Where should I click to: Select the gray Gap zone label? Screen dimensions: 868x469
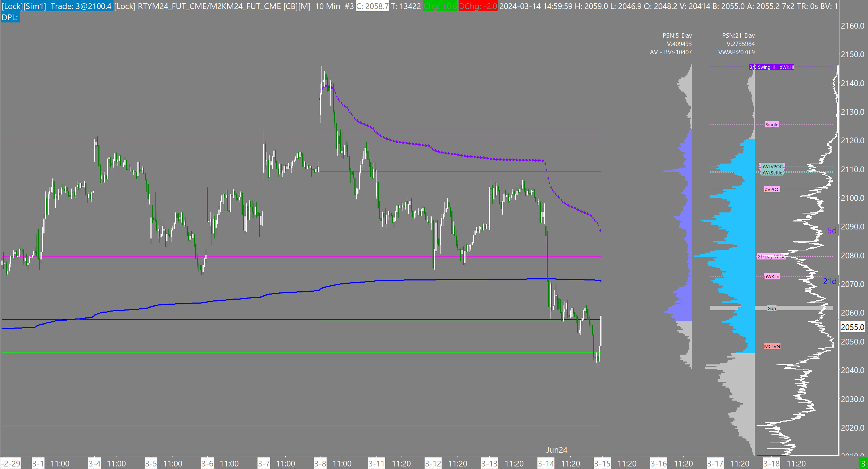(771, 308)
